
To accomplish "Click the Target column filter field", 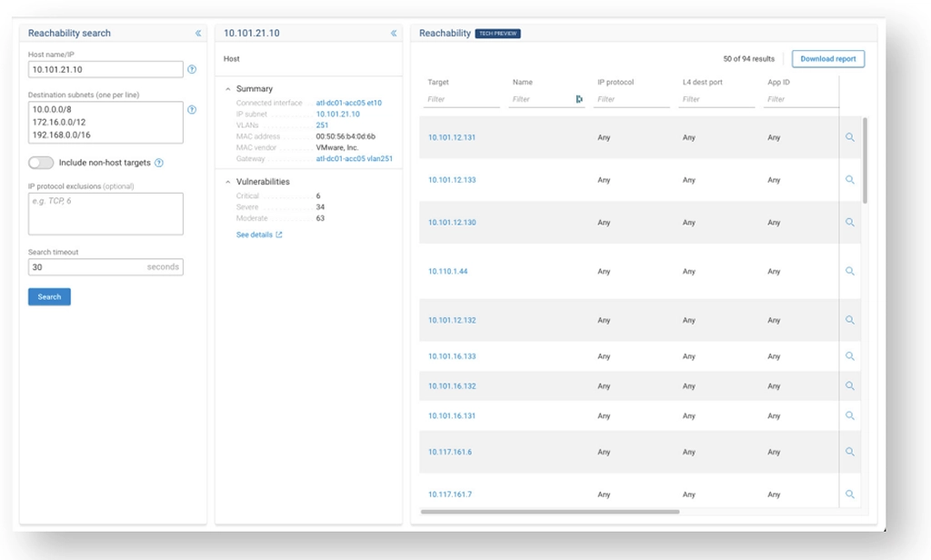I will pyautogui.click(x=462, y=99).
